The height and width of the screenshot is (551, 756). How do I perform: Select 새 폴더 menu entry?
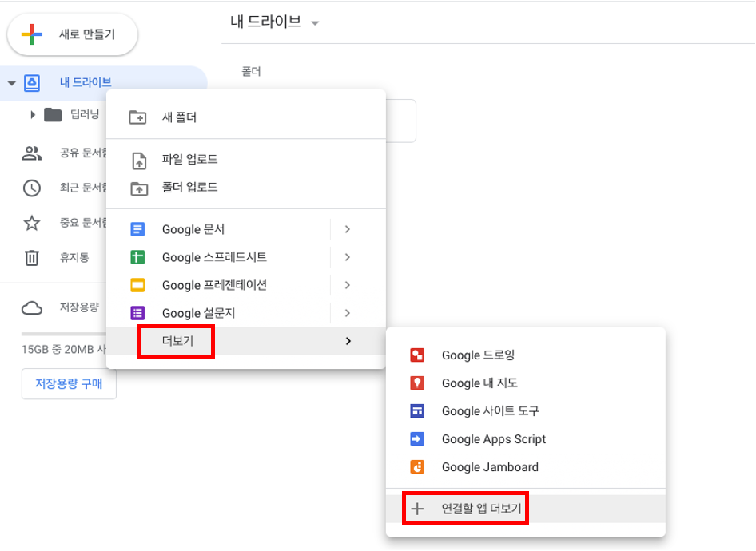click(x=246, y=117)
